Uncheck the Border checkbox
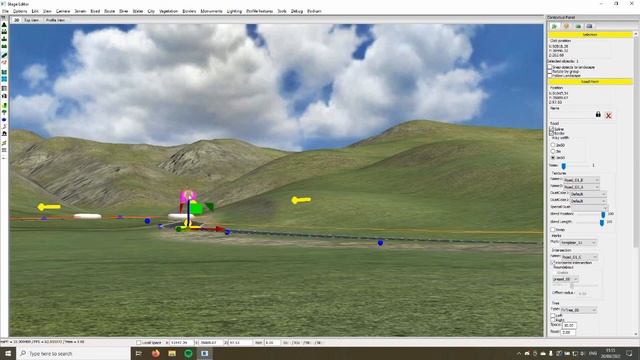This screenshot has height=360, width=640. [x=552, y=133]
